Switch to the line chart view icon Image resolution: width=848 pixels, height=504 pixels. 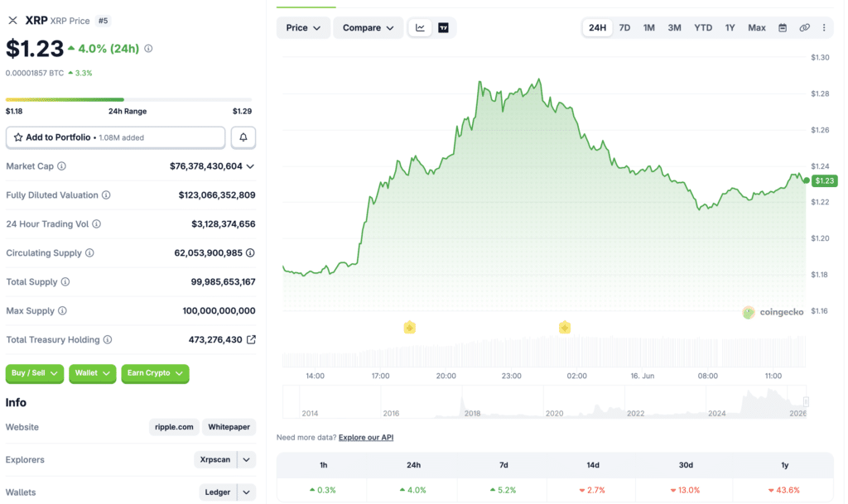[420, 27]
